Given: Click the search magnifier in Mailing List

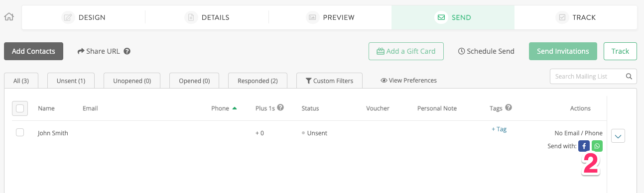Looking at the screenshot, I should click(x=629, y=77).
